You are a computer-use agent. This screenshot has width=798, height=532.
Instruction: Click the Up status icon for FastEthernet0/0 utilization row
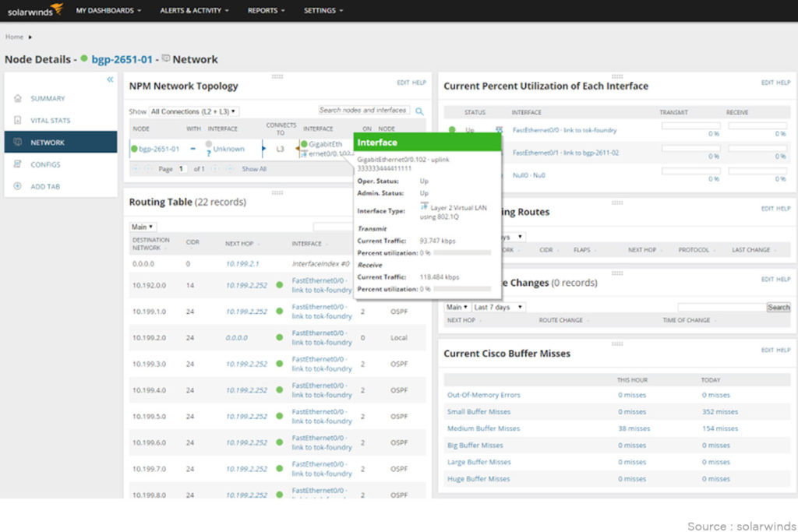click(452, 130)
